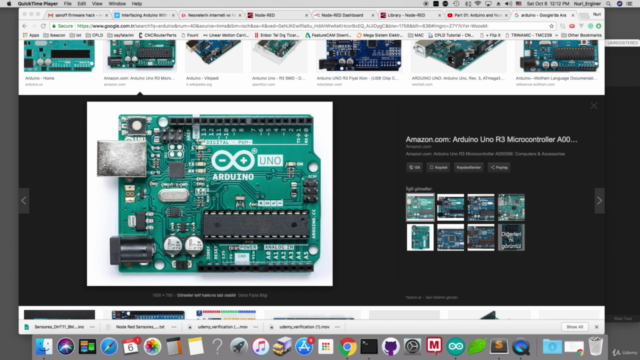Open the Edit menu in menu bar
The height and width of the screenshot is (360, 640).
pos(82,4)
